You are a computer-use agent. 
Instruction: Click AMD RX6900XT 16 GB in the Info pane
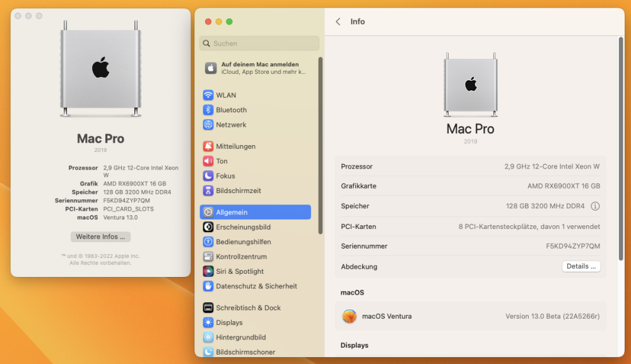[563, 186]
